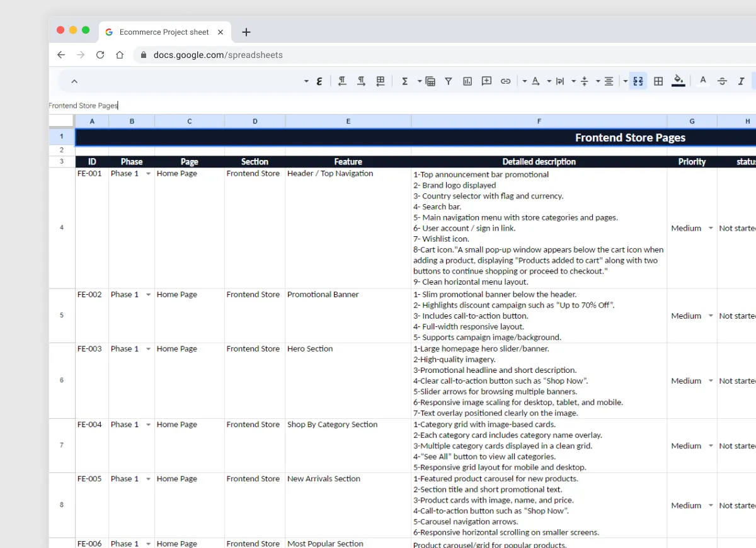Viewport: 756px width, 548px height.
Task: Open the browser home page
Action: (x=120, y=55)
